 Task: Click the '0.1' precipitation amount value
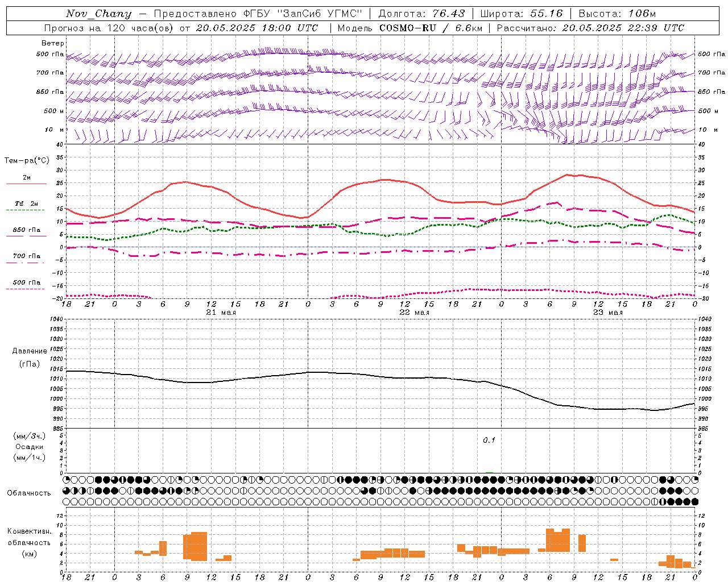(489, 440)
